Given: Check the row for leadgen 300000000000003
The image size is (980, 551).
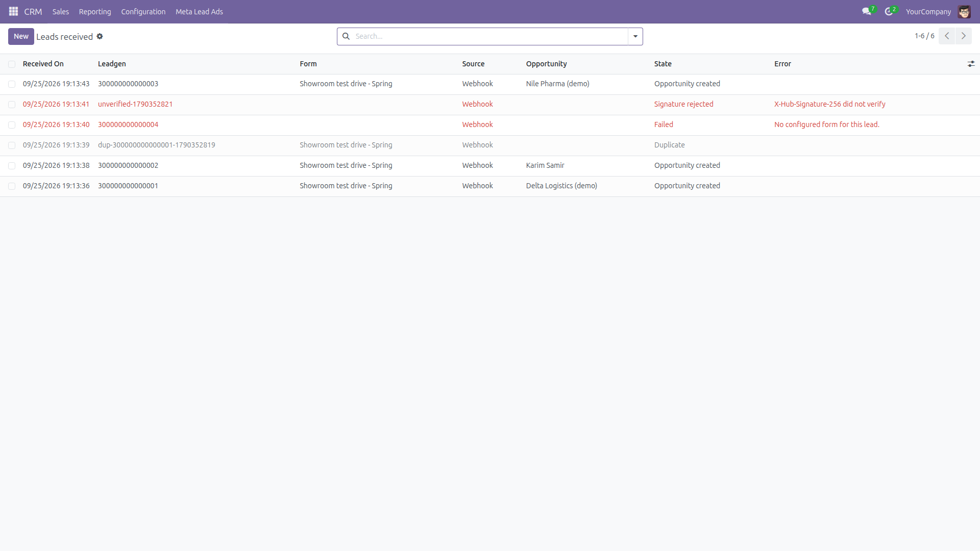Looking at the screenshot, I should pos(12,84).
